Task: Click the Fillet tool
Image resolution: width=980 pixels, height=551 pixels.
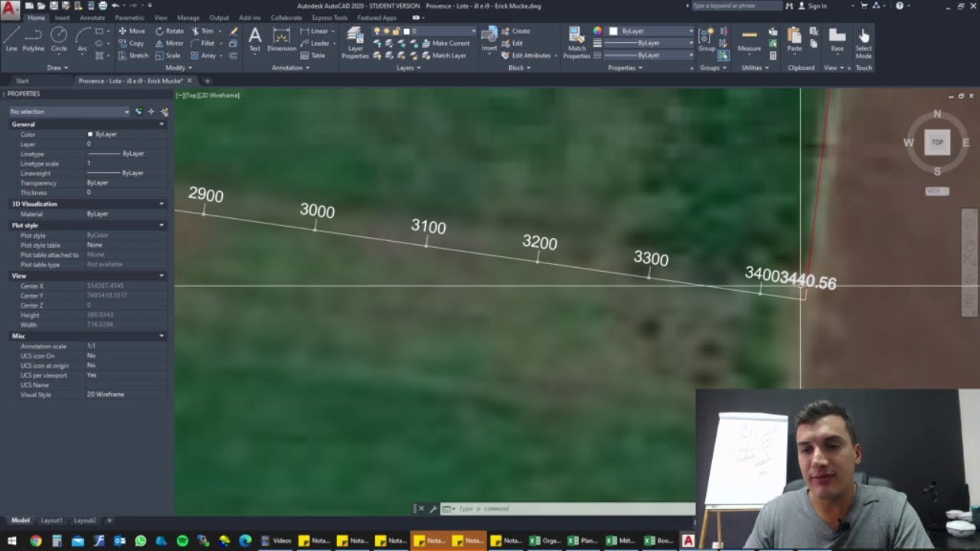Action: click(x=203, y=44)
